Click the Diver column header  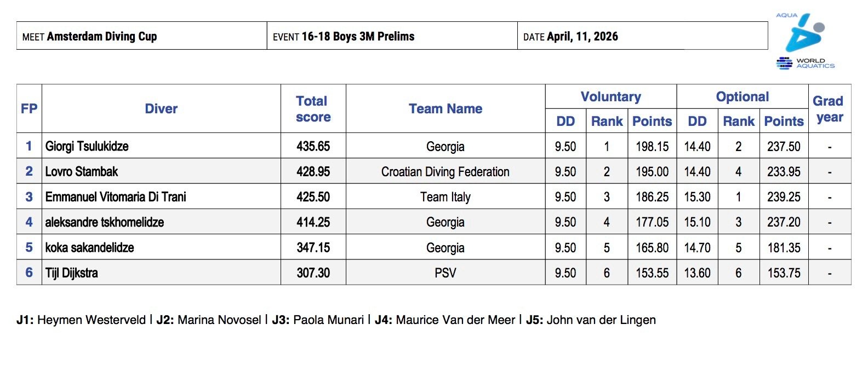[161, 109]
